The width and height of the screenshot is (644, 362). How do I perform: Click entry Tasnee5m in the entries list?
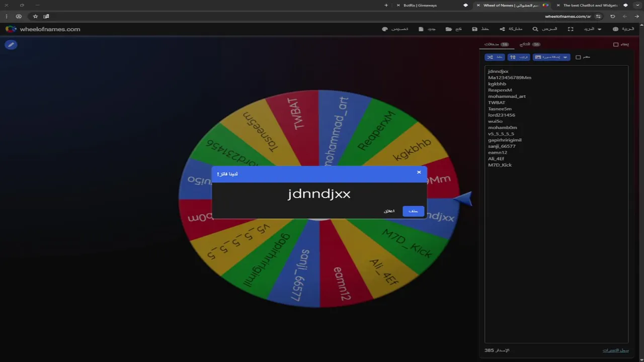click(x=500, y=109)
